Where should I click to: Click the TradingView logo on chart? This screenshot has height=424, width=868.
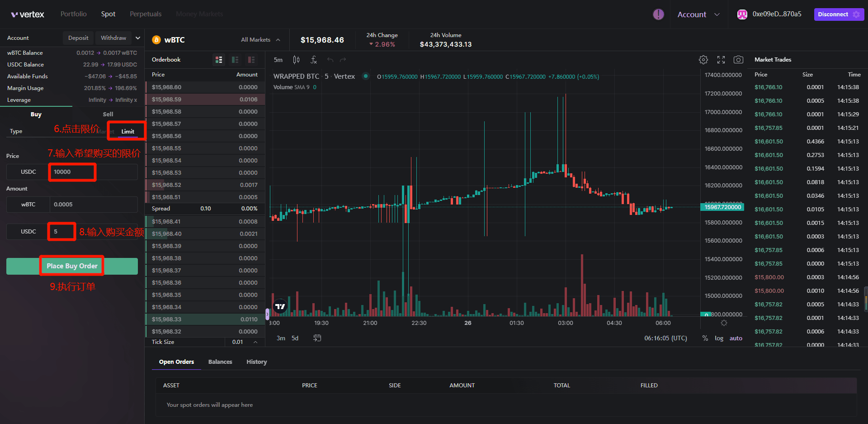click(x=280, y=306)
